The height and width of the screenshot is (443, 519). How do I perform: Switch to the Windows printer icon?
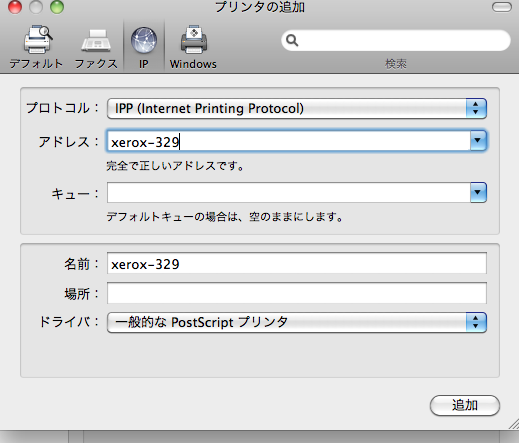click(194, 40)
